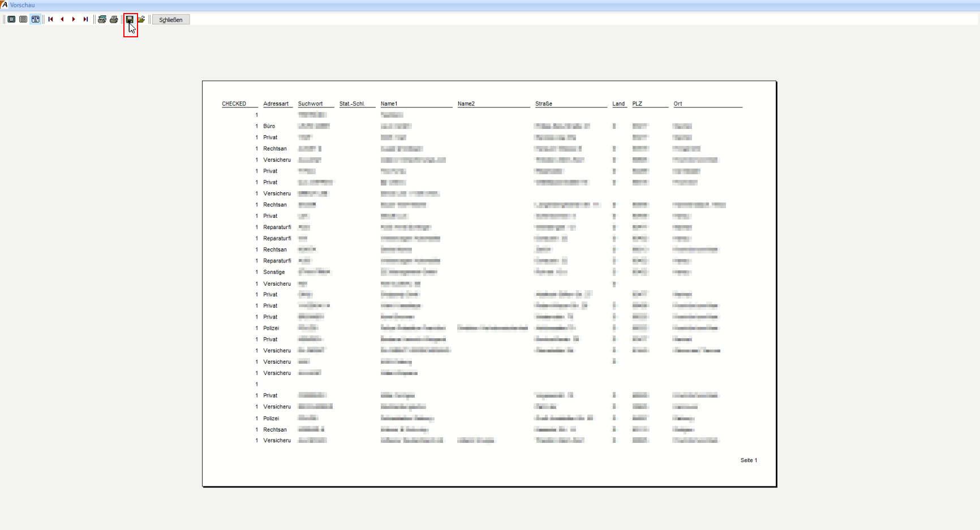Click the print report icon

(114, 19)
